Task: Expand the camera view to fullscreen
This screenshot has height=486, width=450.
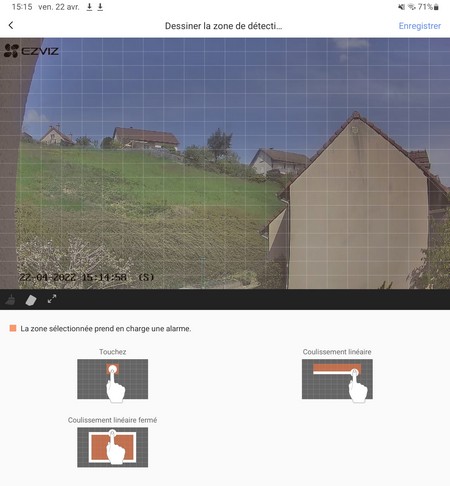Action: tap(52, 299)
